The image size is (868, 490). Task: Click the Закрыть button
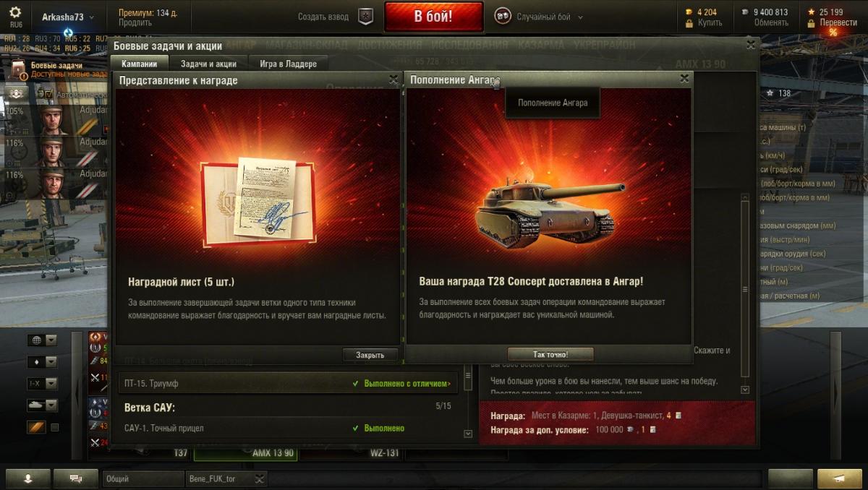click(370, 355)
